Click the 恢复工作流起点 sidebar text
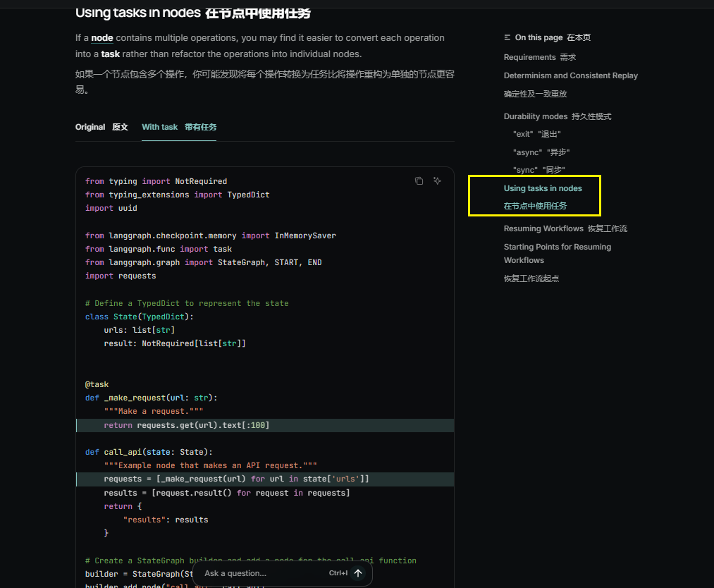 [x=531, y=278]
